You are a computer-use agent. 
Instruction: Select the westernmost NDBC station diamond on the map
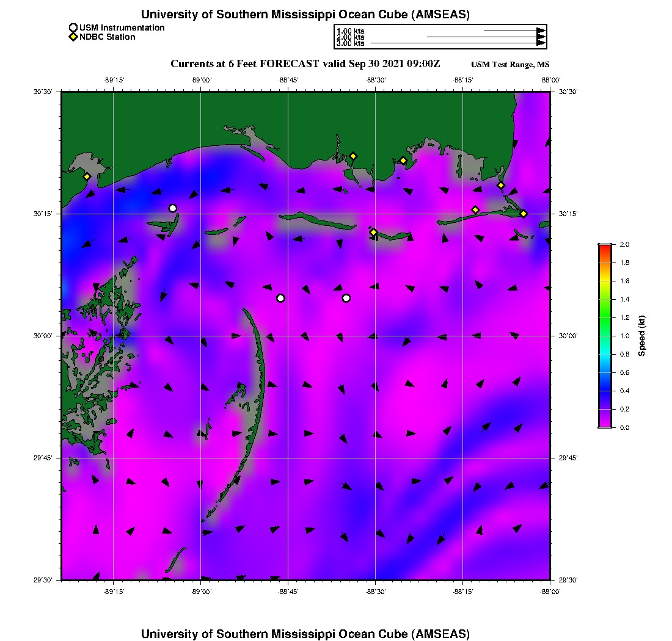pyautogui.click(x=87, y=176)
